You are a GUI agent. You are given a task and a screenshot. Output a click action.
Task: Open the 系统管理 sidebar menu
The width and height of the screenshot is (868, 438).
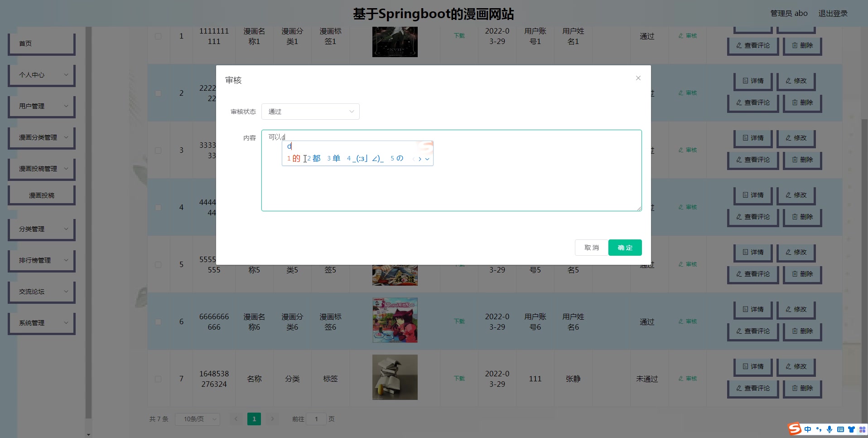click(41, 323)
